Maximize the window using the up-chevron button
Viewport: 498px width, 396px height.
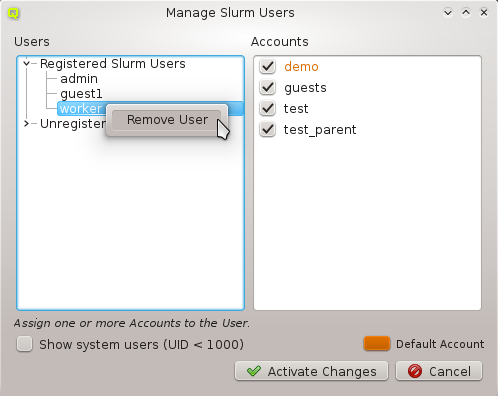pos(466,13)
